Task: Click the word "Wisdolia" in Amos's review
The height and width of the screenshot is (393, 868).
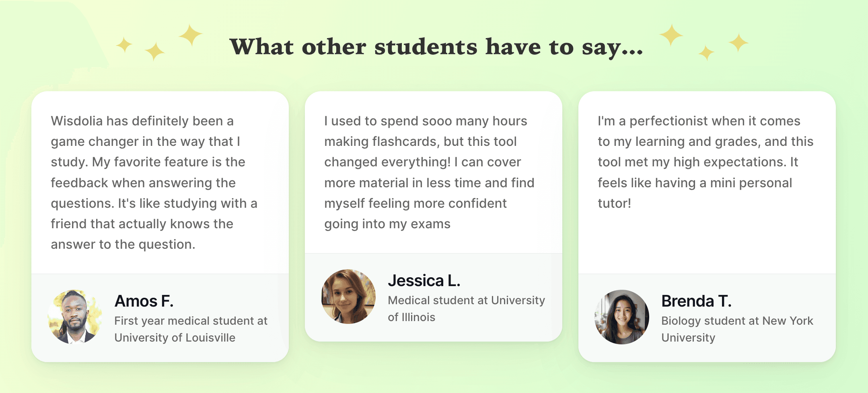Action: point(76,121)
